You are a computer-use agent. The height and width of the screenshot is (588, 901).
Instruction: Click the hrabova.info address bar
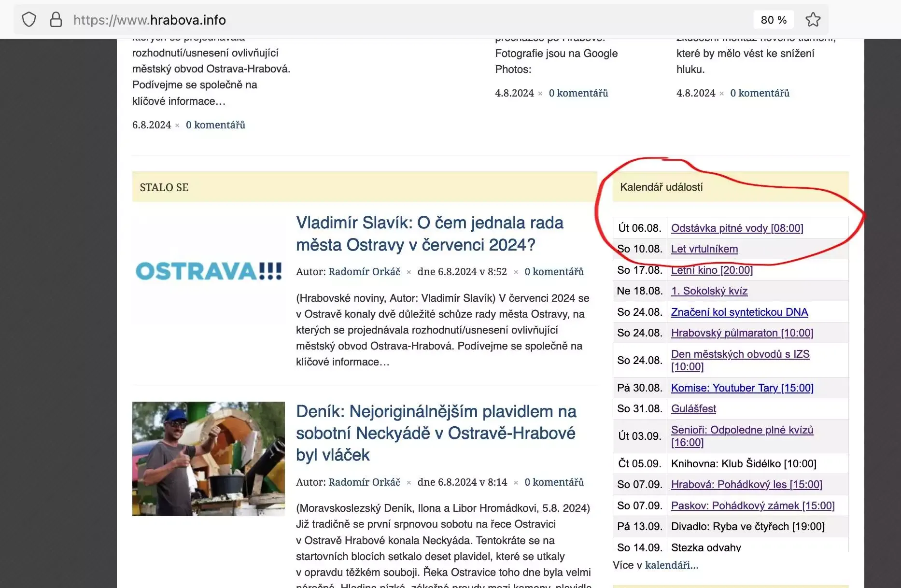point(386,20)
